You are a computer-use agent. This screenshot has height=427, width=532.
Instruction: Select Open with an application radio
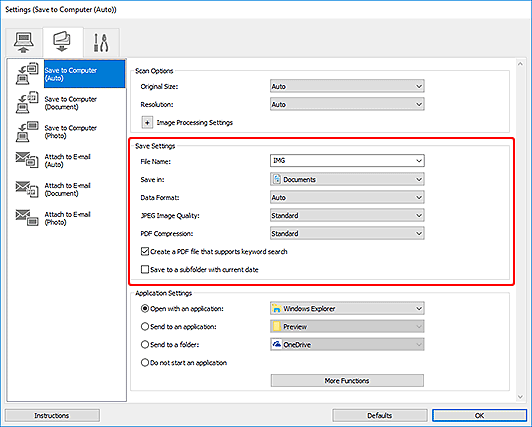[145, 309]
